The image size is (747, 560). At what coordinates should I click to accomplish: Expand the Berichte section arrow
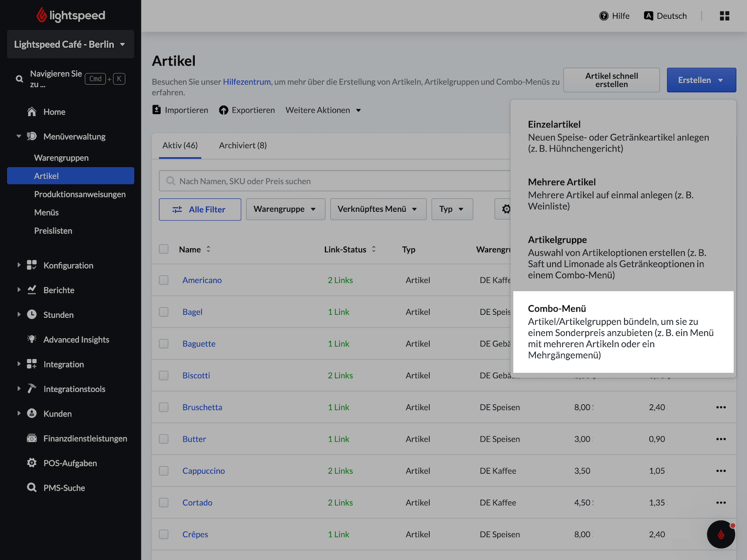[x=19, y=290]
